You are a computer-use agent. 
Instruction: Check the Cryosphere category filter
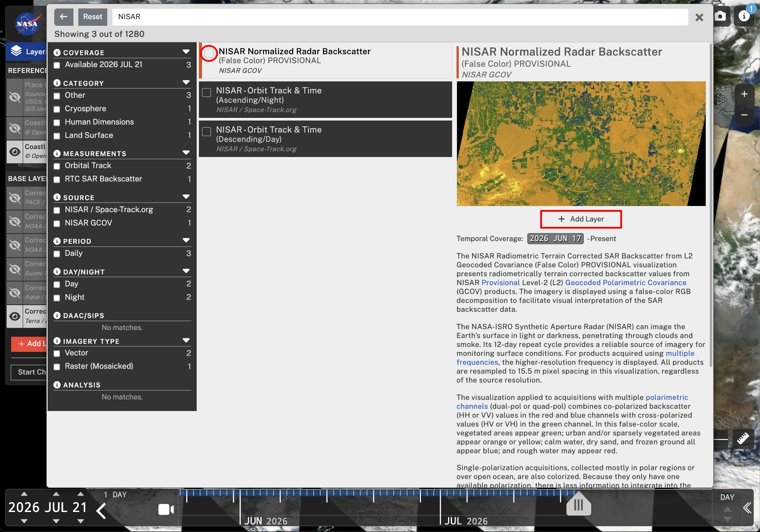click(x=57, y=109)
